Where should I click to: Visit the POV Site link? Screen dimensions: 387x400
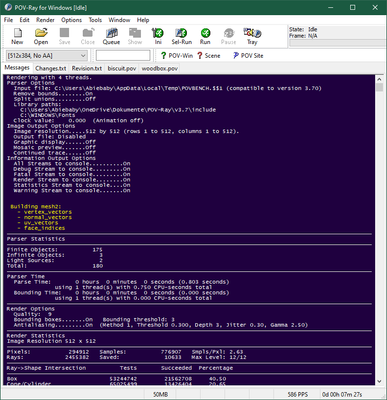[248, 56]
